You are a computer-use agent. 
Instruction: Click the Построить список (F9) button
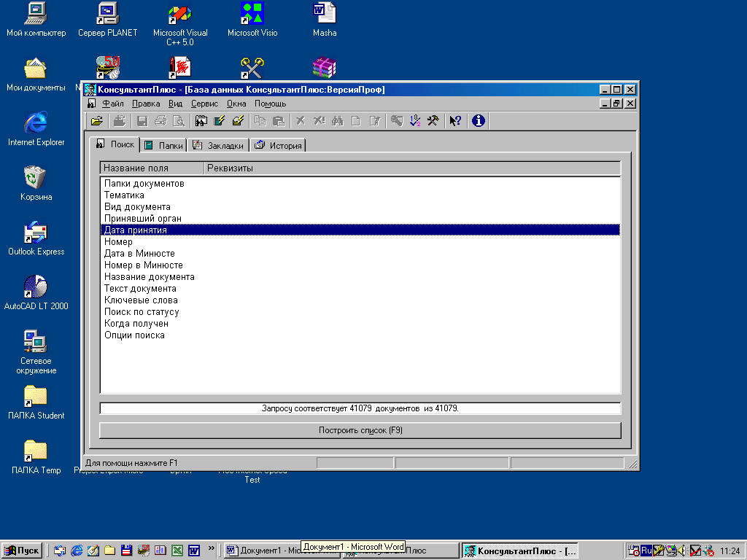tap(360, 430)
